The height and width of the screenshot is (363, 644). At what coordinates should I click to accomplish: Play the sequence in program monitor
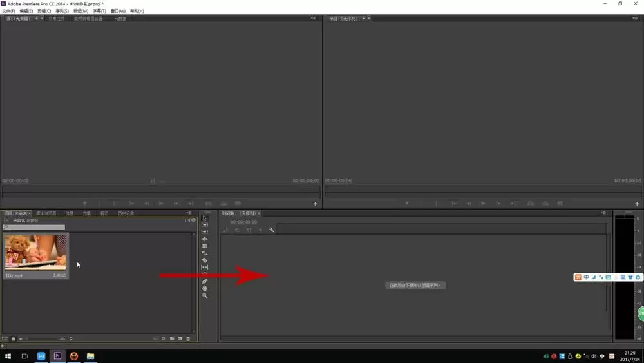click(x=483, y=204)
